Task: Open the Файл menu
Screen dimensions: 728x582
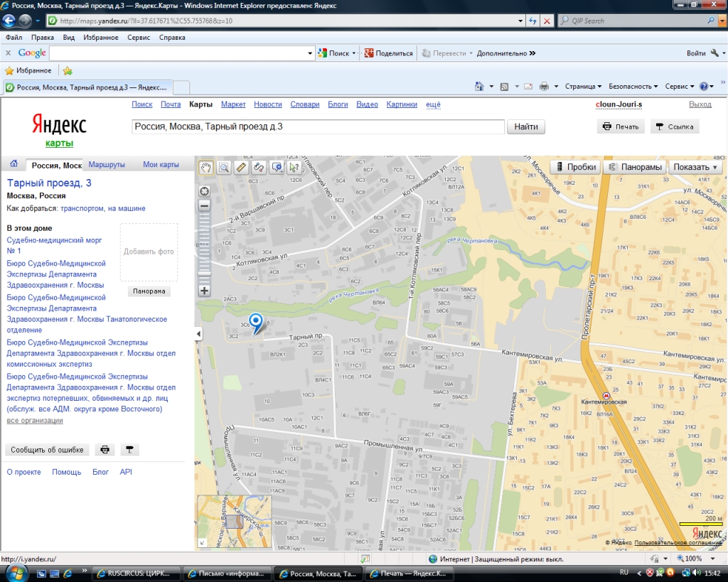Action: 14,37
